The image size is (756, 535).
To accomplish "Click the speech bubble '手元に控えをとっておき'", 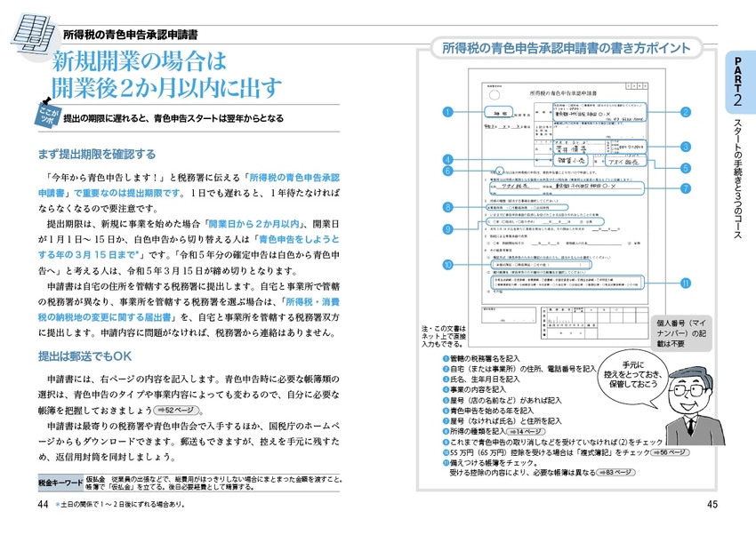I will tap(632, 376).
